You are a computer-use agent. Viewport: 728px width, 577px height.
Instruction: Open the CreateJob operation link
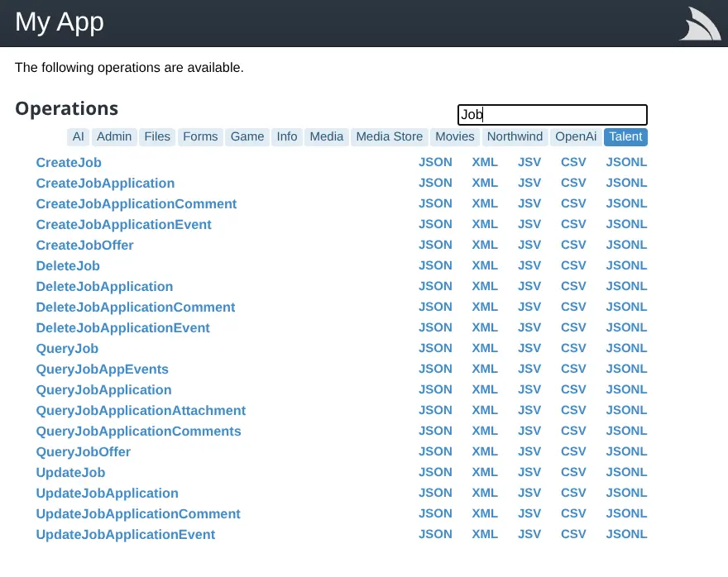(69, 162)
